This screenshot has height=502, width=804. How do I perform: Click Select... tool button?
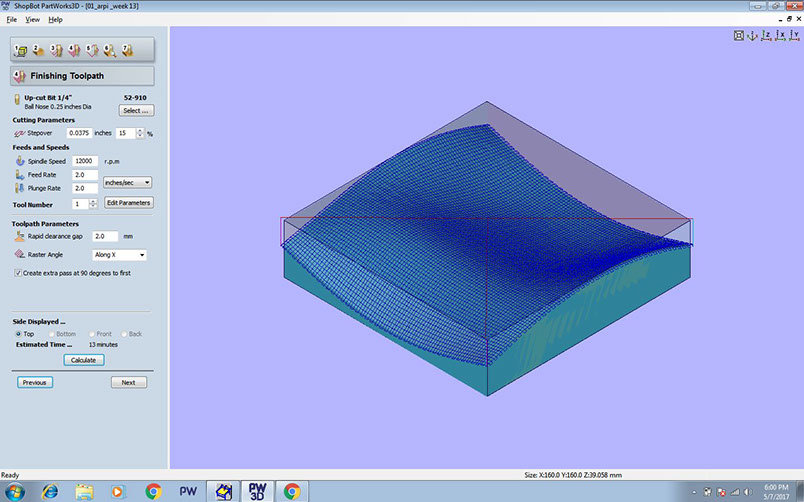point(136,111)
